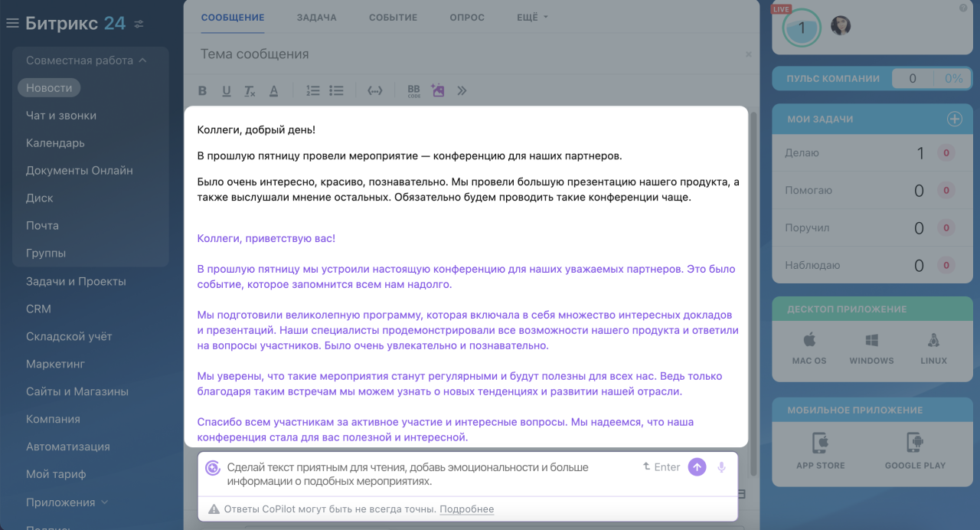
Task: Open the Подробнее link about CoPilot
Action: pyautogui.click(x=467, y=509)
